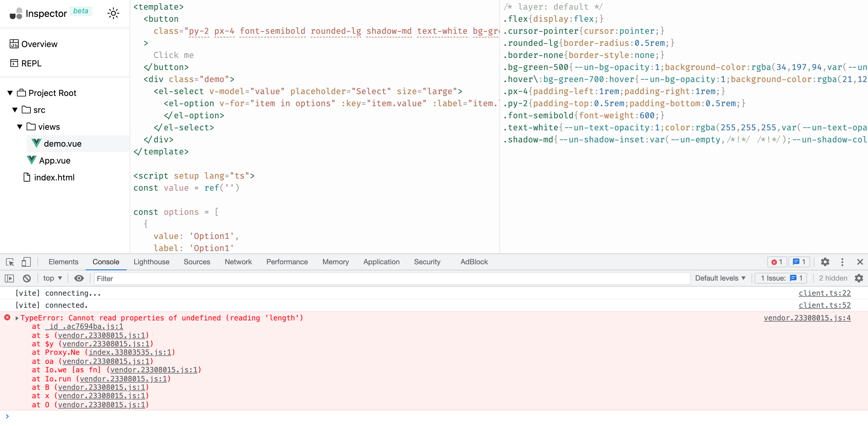Switch to the Sources tab
868x426 pixels.
pos(197,262)
